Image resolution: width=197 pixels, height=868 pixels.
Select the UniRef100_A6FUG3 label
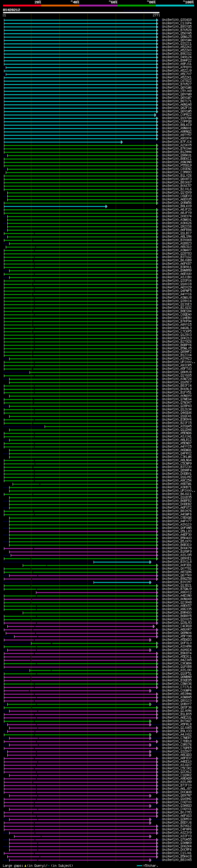click(x=177, y=816)
